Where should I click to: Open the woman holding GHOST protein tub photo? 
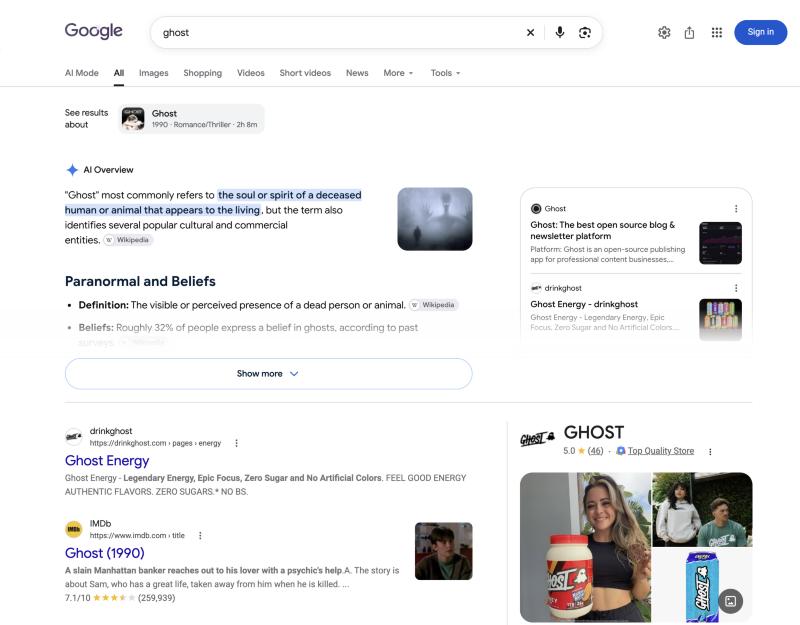point(585,547)
